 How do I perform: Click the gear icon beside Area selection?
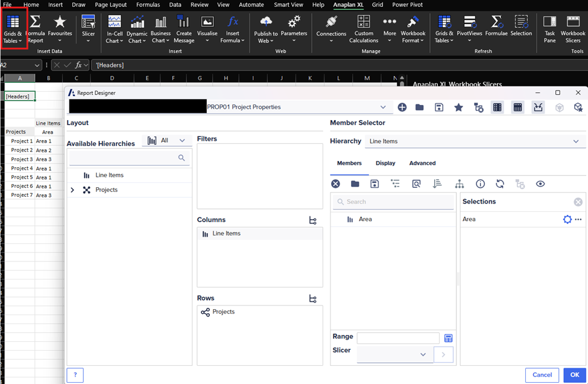click(x=567, y=219)
